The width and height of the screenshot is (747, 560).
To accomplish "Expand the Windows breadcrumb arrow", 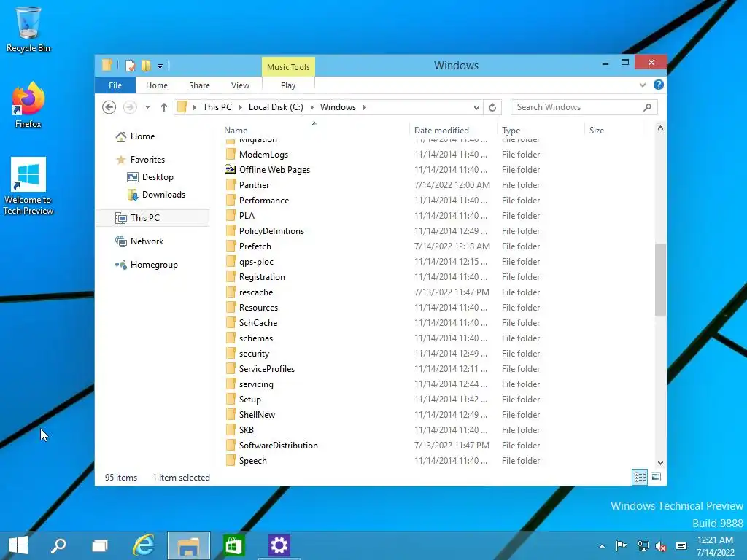I will [x=365, y=107].
